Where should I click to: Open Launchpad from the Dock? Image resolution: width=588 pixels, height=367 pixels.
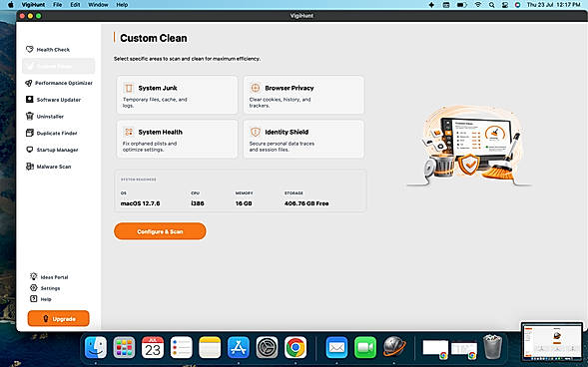pos(124,347)
